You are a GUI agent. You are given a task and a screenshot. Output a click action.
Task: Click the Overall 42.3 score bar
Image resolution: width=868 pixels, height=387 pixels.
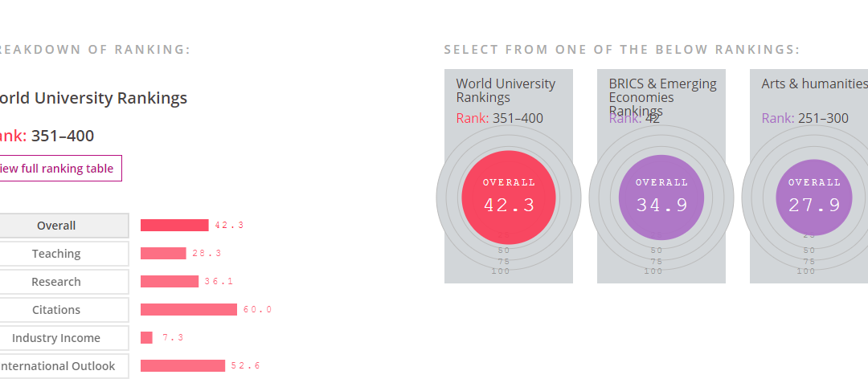[174, 226]
